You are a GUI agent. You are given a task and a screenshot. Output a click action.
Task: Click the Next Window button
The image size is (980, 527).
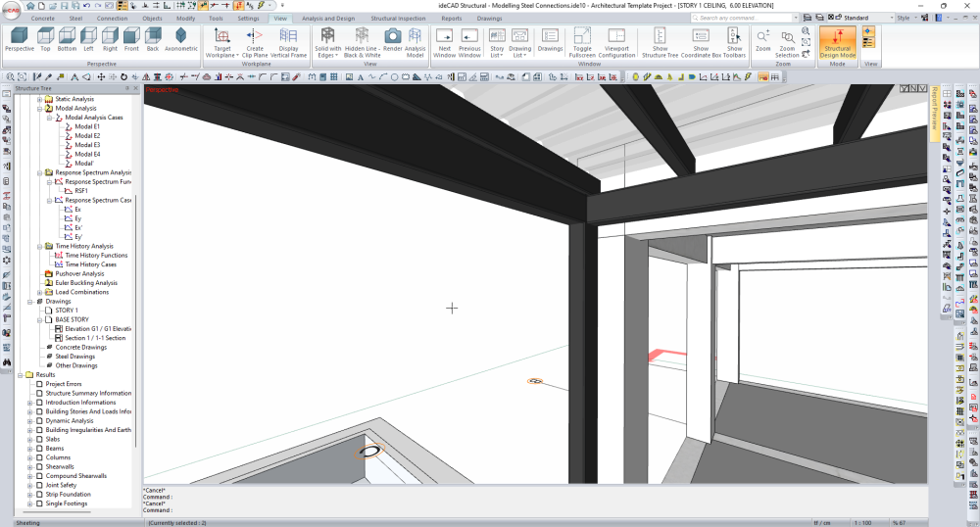pos(444,38)
